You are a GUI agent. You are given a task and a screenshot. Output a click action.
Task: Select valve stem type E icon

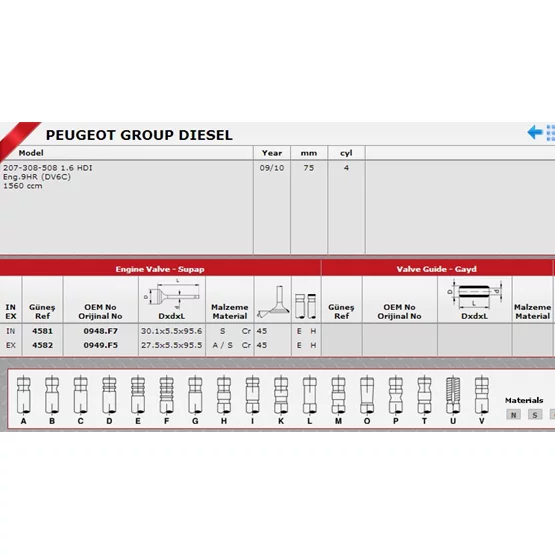(138, 395)
